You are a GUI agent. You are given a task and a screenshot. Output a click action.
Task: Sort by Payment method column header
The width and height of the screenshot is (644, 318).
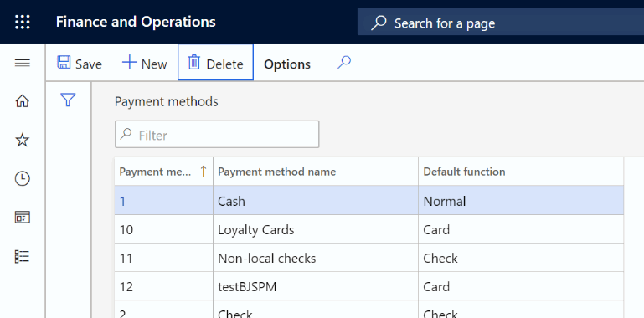[x=163, y=172]
